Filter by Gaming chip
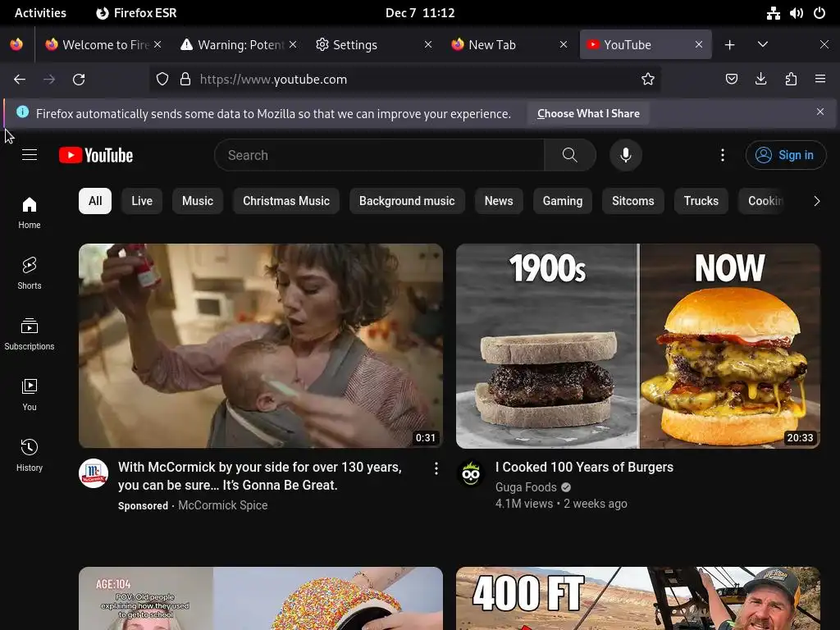This screenshot has width=840, height=630. [x=563, y=201]
